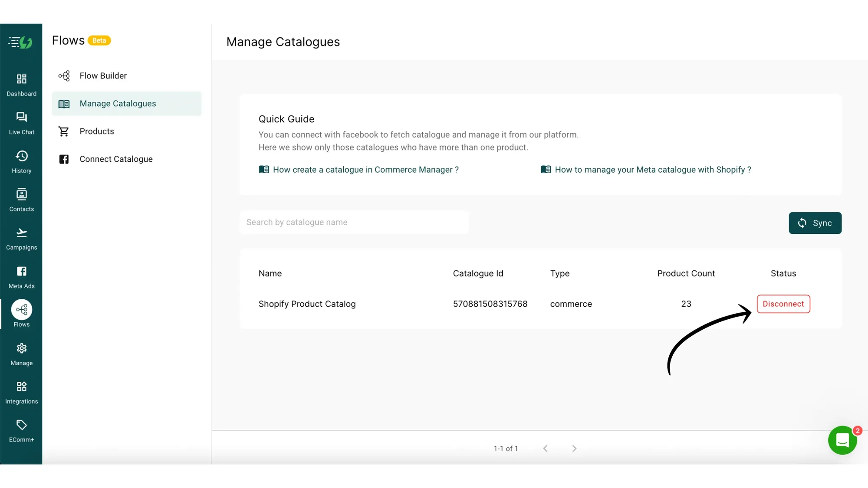Disconnect the Shopify Product Catalog

click(x=783, y=304)
